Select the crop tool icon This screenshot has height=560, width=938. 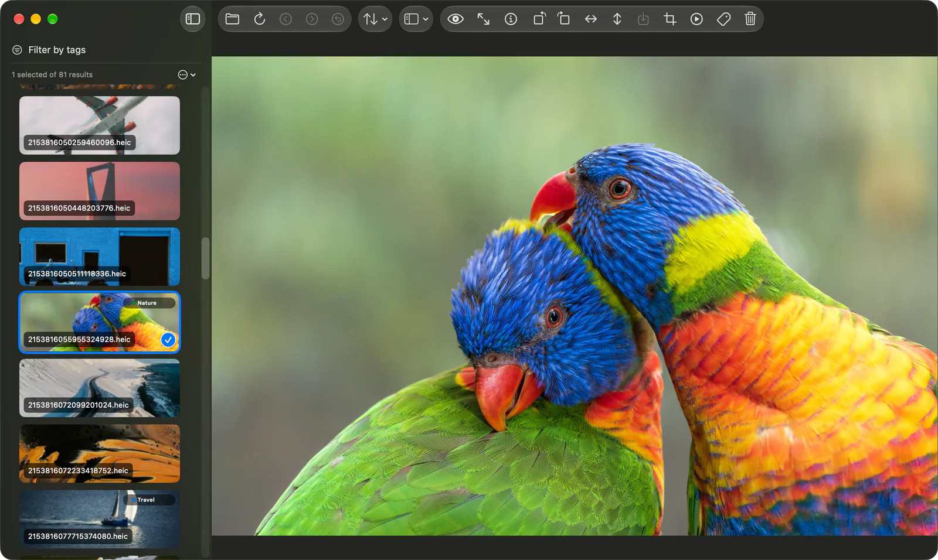[x=669, y=19]
